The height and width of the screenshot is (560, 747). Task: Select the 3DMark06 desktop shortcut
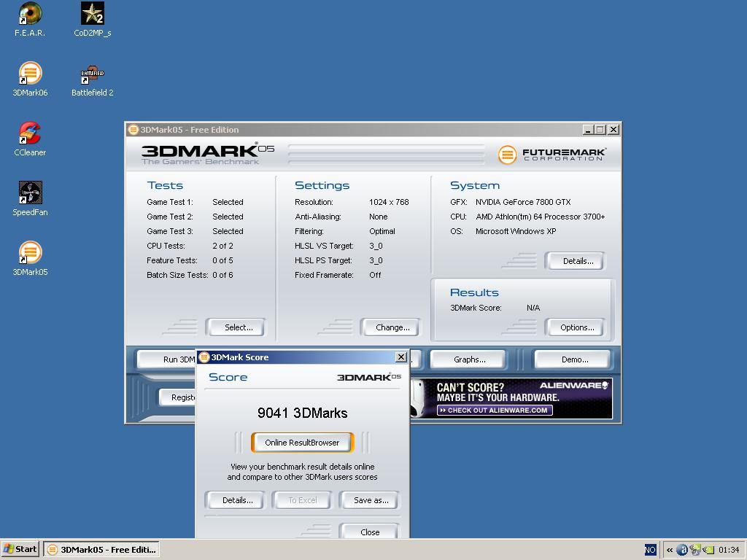[30, 79]
